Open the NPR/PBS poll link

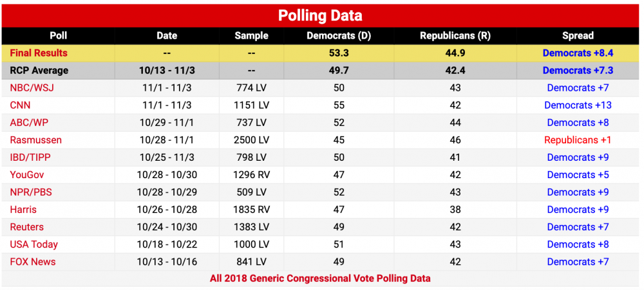(30, 192)
